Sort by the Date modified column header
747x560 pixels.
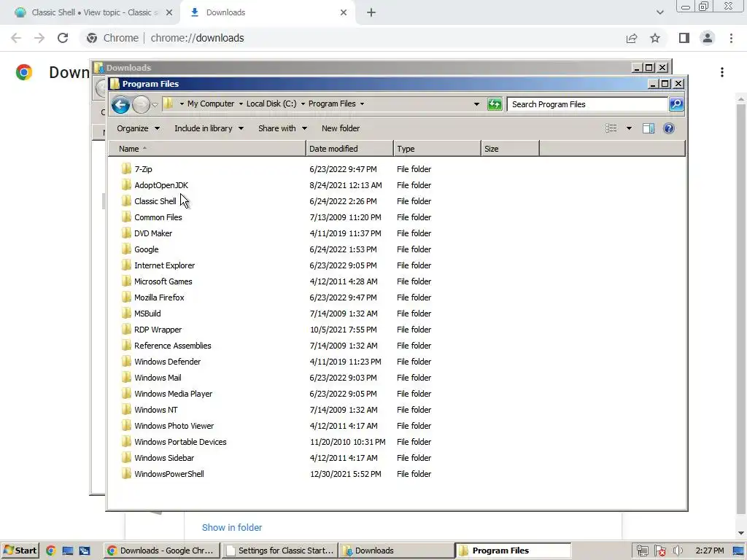[349, 149]
